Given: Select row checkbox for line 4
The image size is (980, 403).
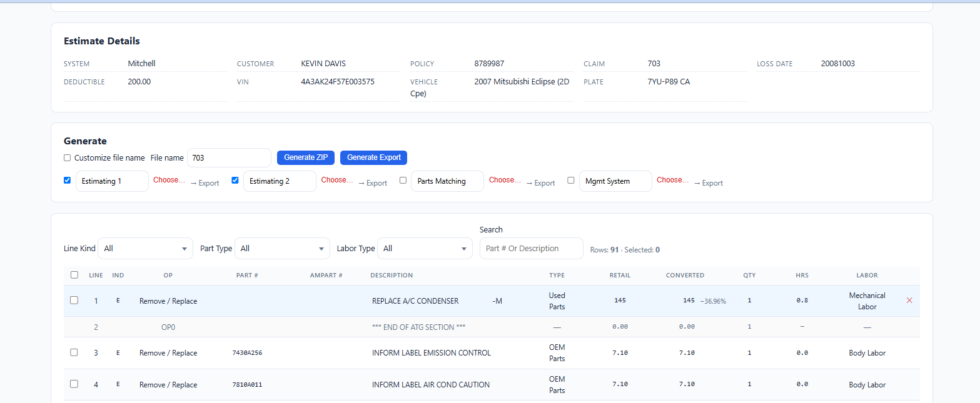Looking at the screenshot, I should [x=74, y=384].
